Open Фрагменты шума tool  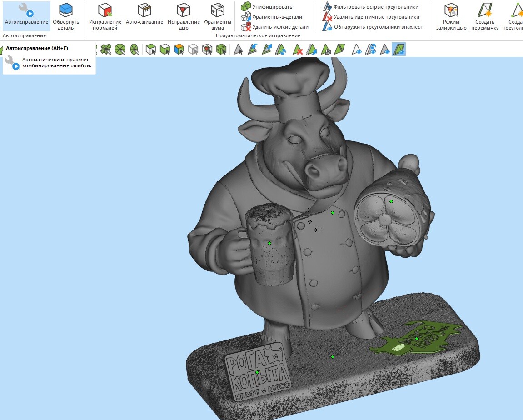tap(218, 16)
